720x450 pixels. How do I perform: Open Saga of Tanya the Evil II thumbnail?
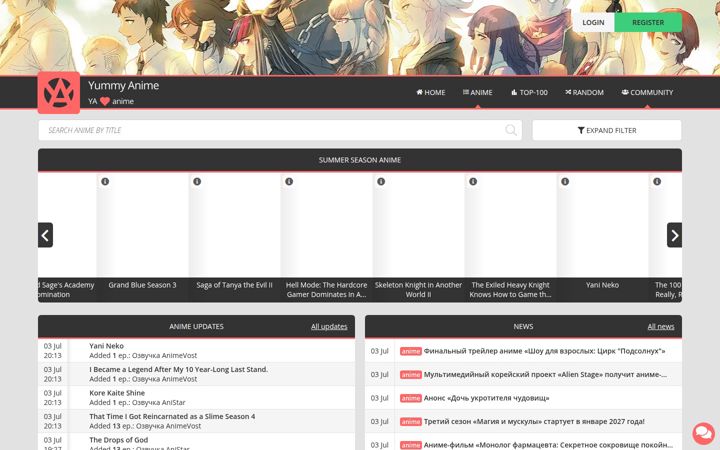[x=235, y=225]
